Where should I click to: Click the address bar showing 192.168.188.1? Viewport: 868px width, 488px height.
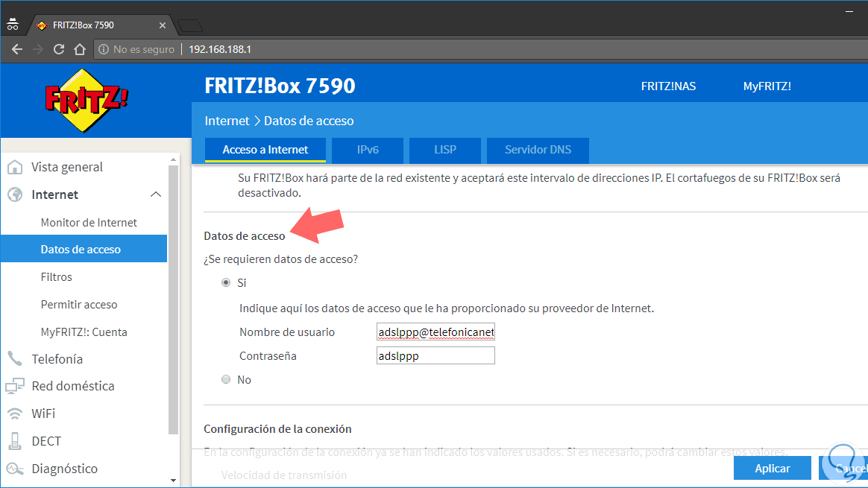tap(479, 49)
